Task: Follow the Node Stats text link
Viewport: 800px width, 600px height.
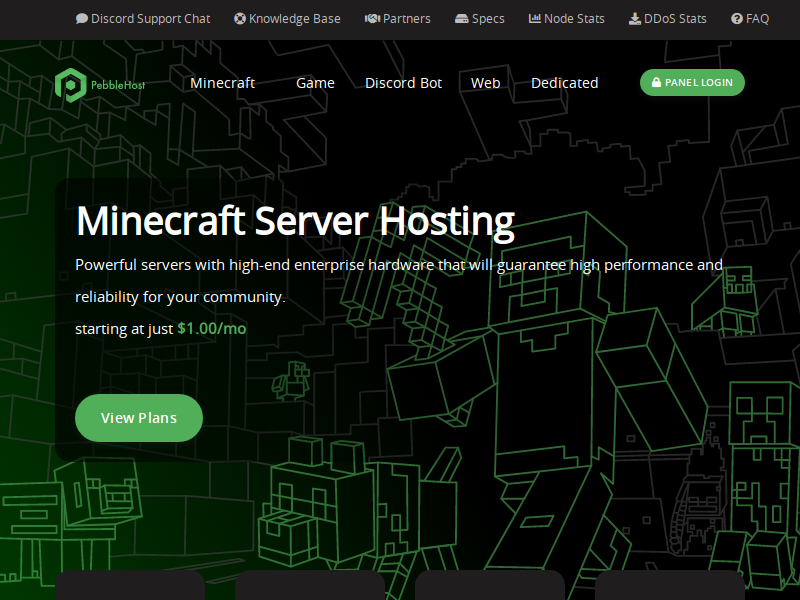Action: 574,19
